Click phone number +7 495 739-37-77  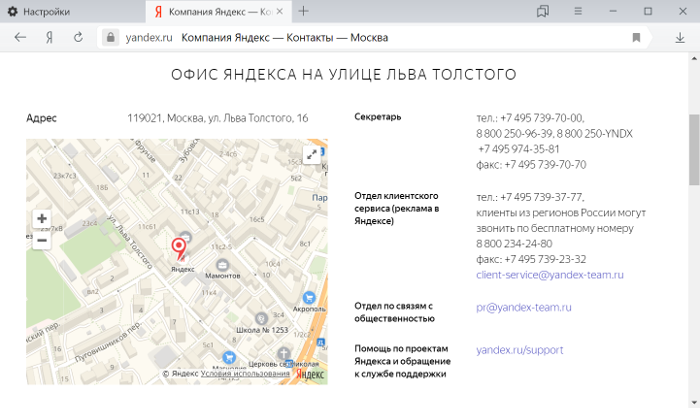pos(542,197)
